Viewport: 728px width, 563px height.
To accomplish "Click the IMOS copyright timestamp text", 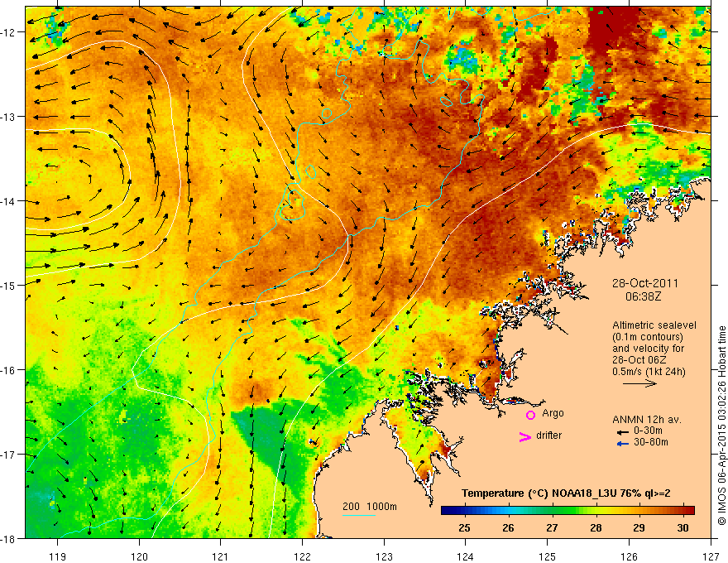I will point(722,425).
